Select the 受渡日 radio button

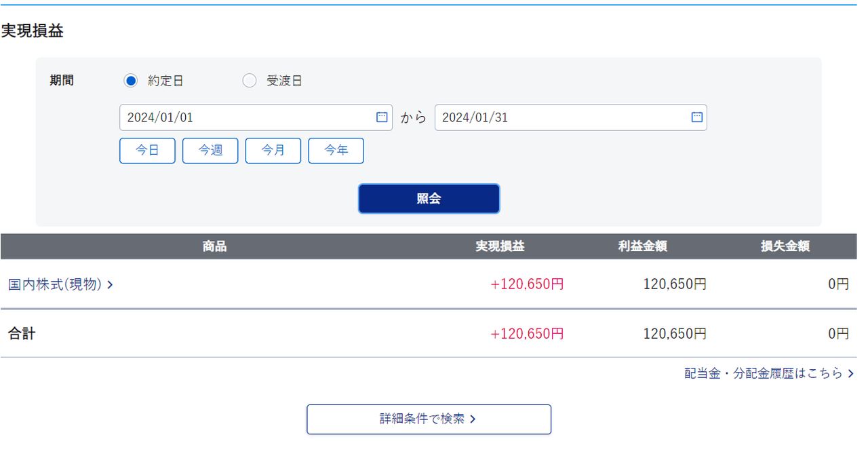pos(250,81)
